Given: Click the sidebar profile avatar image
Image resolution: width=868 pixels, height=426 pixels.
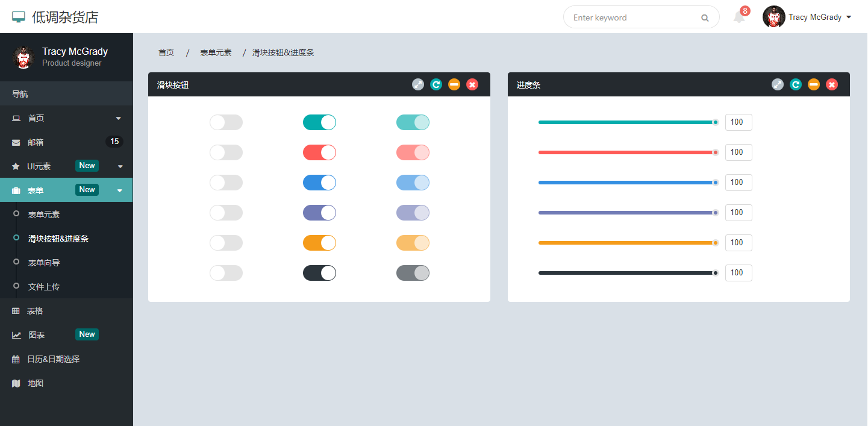Looking at the screenshot, I should point(23,57).
